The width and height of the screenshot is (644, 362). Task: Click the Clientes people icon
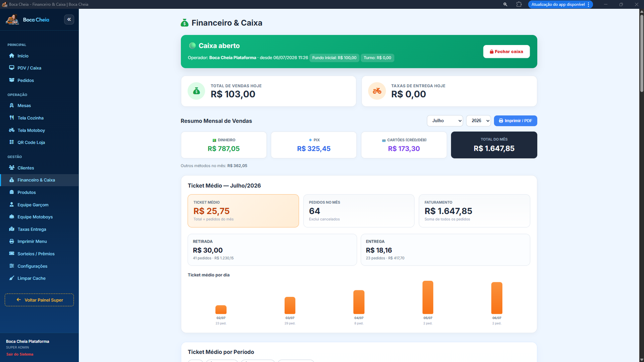12,168
